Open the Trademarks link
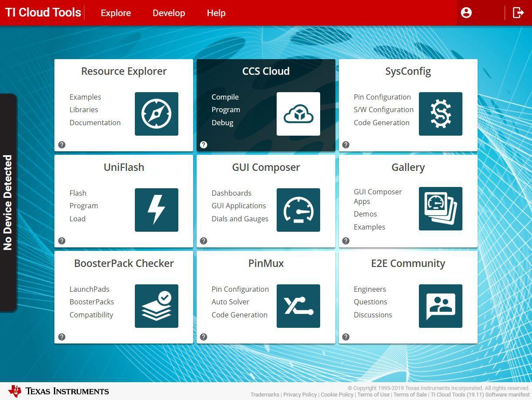This screenshot has height=400, width=532. [x=265, y=395]
